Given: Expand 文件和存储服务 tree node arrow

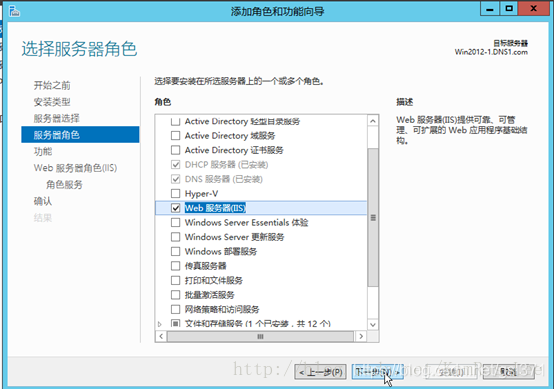Looking at the screenshot, I should click(160, 324).
